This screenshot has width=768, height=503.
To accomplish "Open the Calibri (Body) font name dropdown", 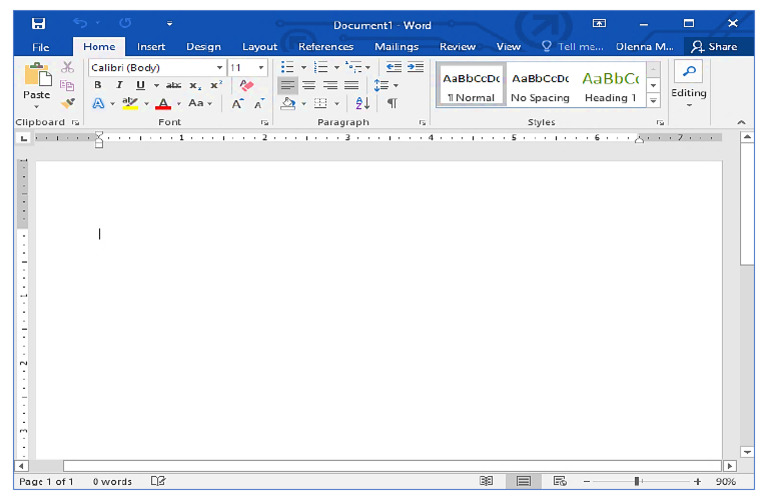I will coord(220,68).
